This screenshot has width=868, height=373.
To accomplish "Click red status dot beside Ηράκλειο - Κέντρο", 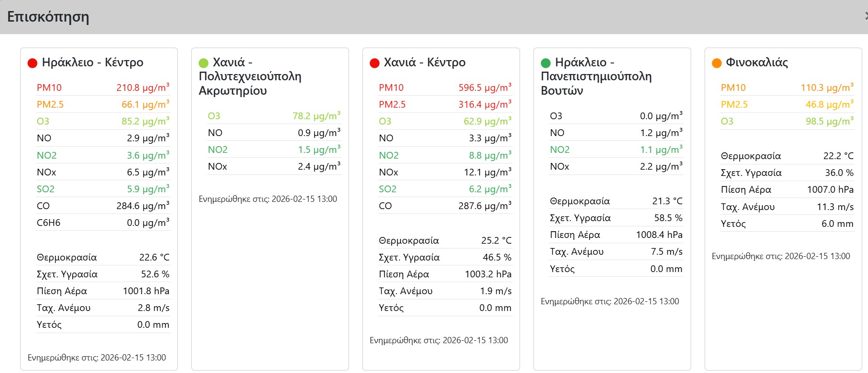I will [32, 63].
